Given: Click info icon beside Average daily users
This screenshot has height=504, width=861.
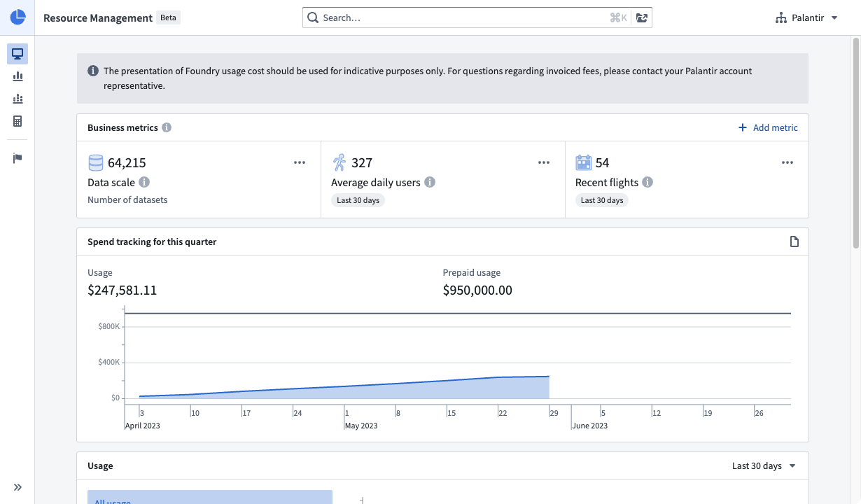Looking at the screenshot, I should pyautogui.click(x=430, y=182).
